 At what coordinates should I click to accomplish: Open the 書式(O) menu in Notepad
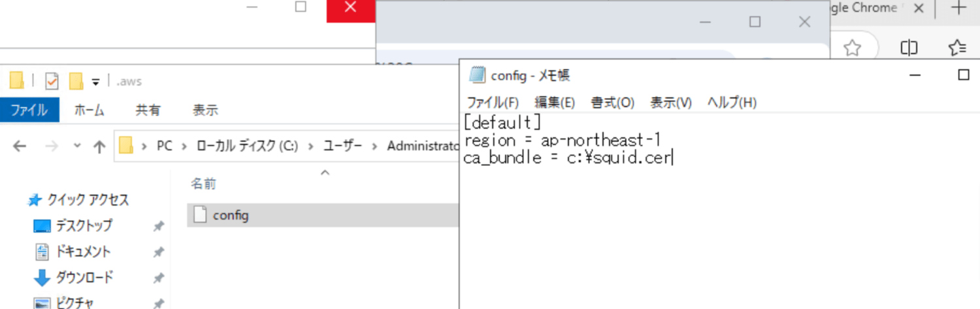(x=612, y=102)
